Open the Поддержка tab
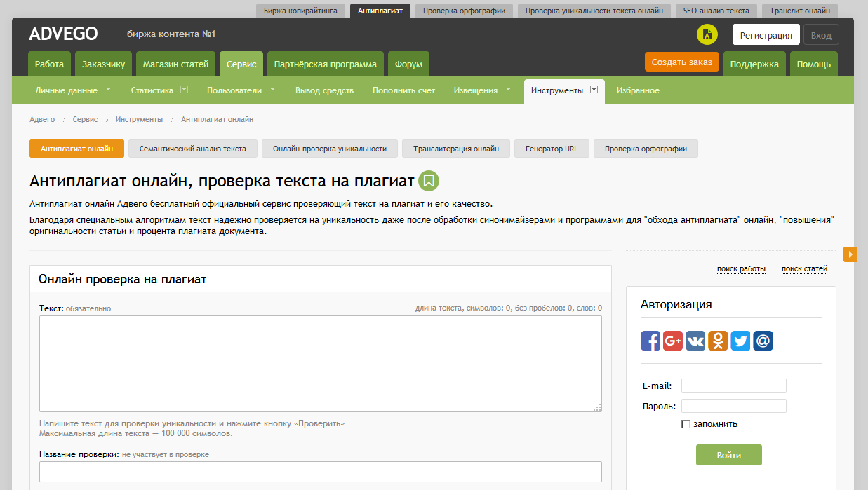This screenshot has height=490, width=868. click(754, 64)
